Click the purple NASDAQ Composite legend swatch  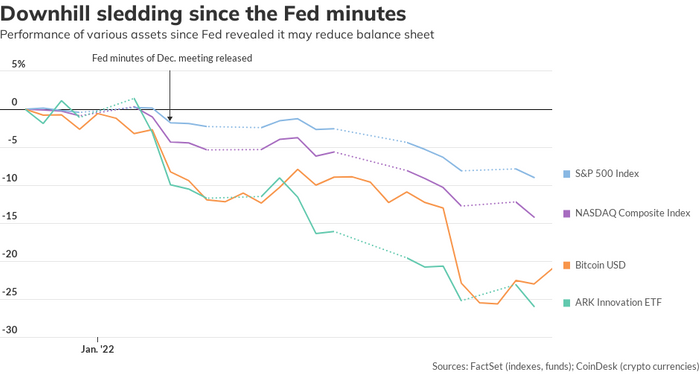coord(567,213)
